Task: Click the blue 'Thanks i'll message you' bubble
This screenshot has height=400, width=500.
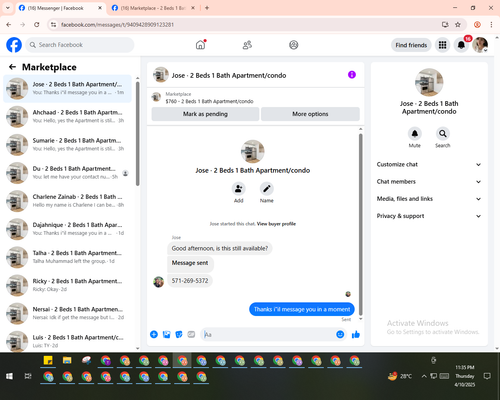Action: (x=302, y=309)
